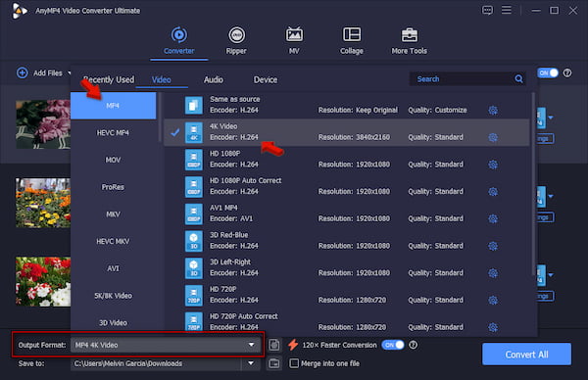The width and height of the screenshot is (588, 380).
Task: Switch to the Device tab
Action: 266,79
